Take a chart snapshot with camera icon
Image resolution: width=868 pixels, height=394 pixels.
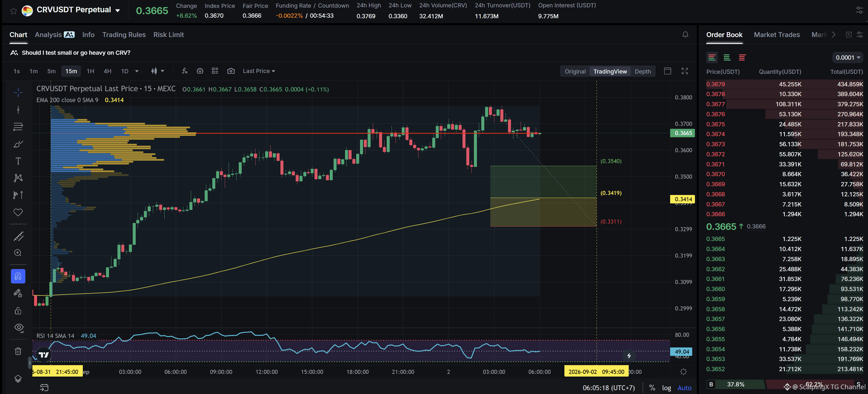(231, 71)
